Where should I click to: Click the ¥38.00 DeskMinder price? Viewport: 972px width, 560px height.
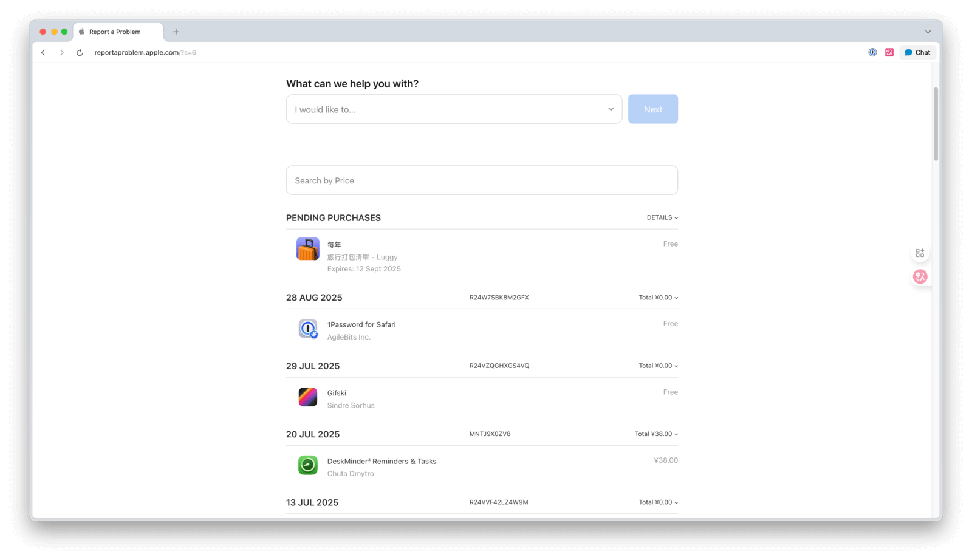(x=666, y=460)
